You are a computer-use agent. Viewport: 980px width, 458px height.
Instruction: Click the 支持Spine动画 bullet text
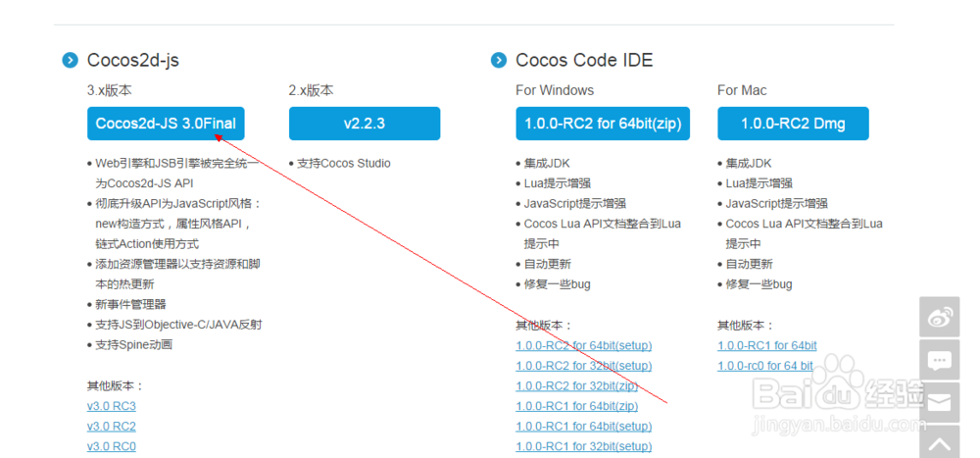click(x=133, y=345)
